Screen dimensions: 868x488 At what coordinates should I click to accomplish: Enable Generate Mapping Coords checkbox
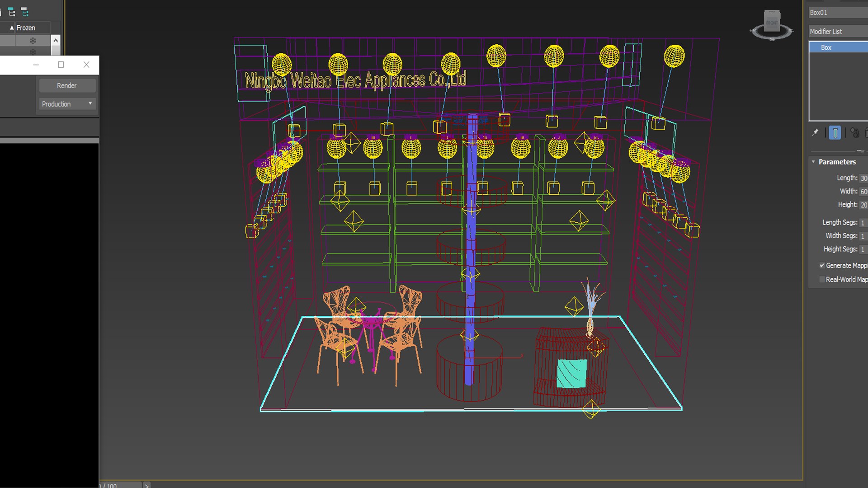(822, 266)
